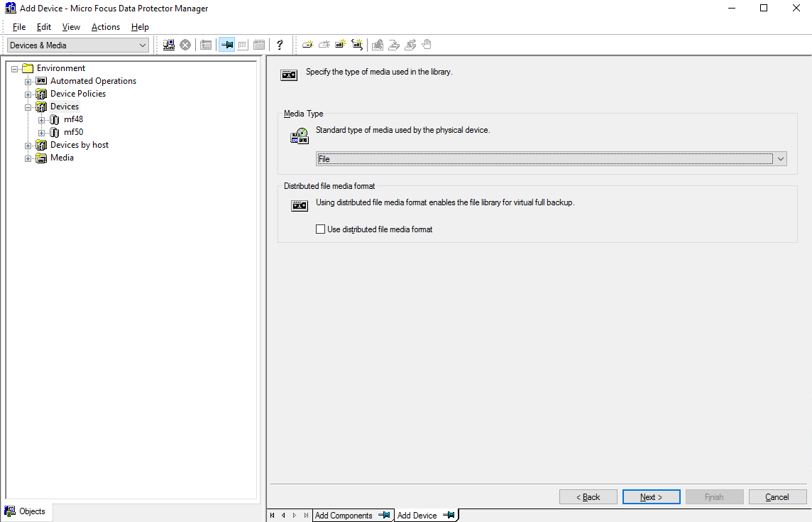812x522 pixels.
Task: Open help with the question mark icon
Action: click(280, 45)
